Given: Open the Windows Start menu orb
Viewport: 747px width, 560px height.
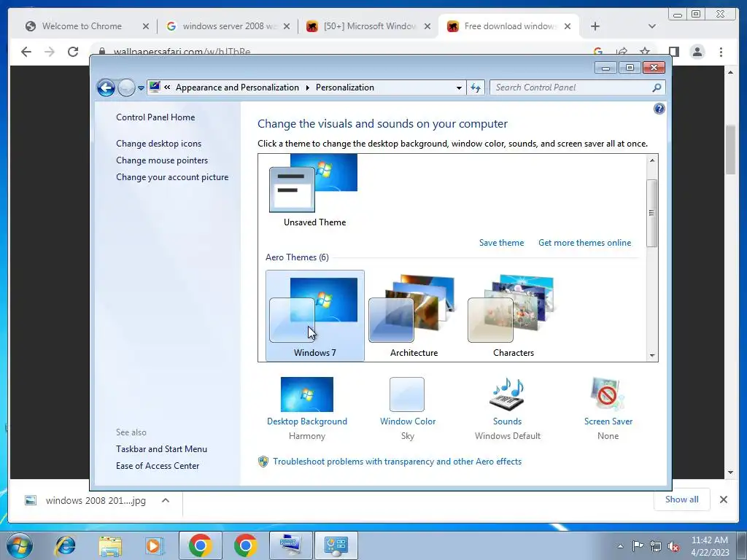Looking at the screenshot, I should [20, 545].
